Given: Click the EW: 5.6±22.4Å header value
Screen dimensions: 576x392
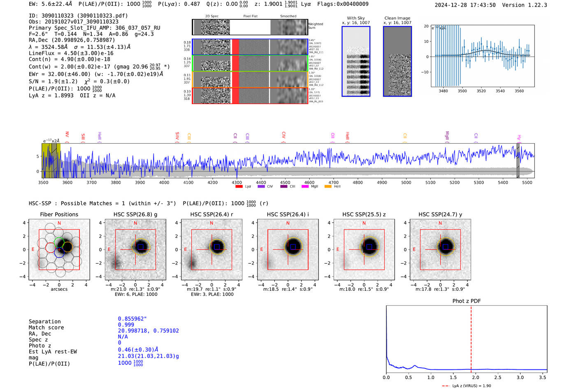Looking at the screenshot, I should (50, 4).
